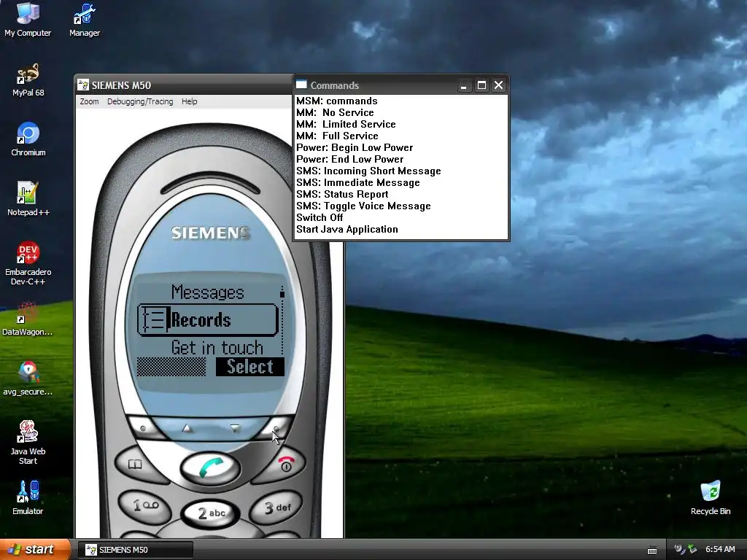Viewport: 747px width, 560px height.
Task: Click SIEMENS M50 taskbar button
Action: pyautogui.click(x=135, y=550)
